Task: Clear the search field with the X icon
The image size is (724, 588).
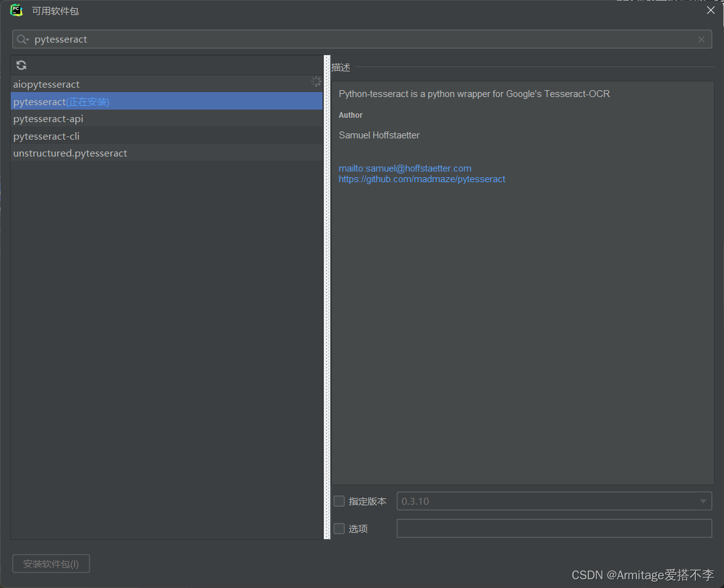Action: coord(701,39)
